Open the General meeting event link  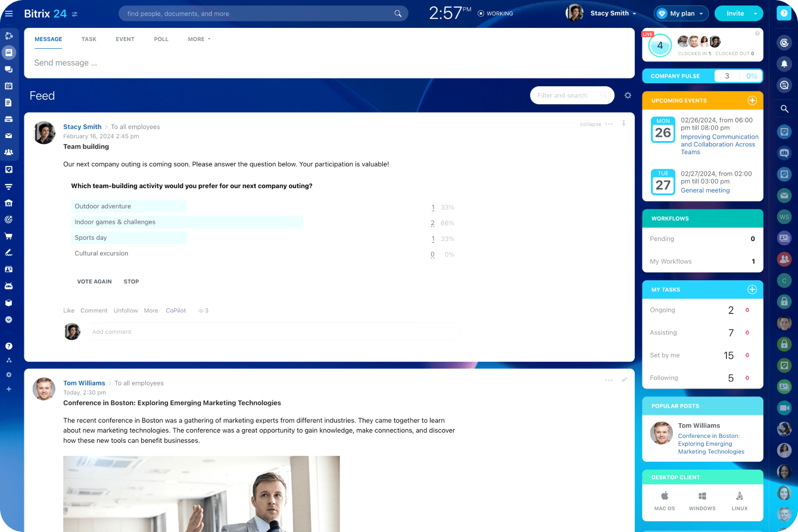(705, 190)
